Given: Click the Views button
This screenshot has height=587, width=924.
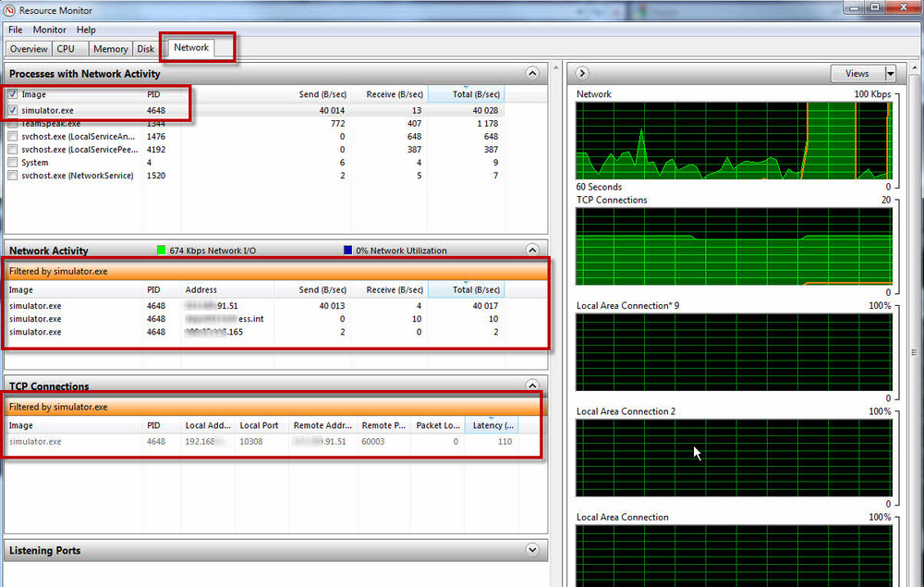Looking at the screenshot, I should coord(857,74).
